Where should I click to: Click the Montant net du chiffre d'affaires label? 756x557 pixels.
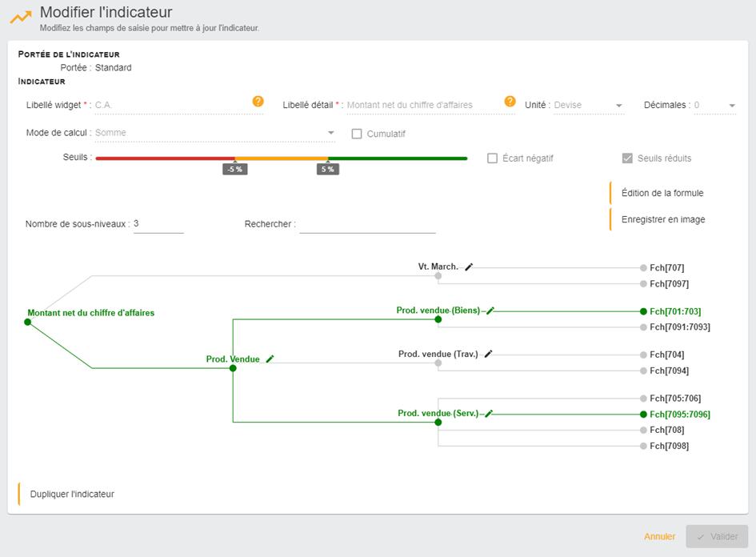(91, 313)
